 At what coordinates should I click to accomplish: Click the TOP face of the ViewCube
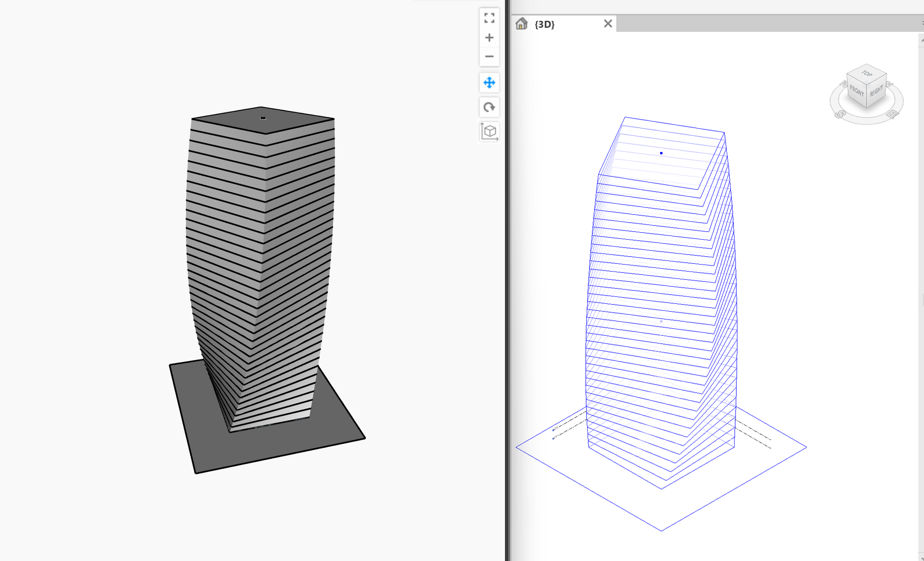867,74
